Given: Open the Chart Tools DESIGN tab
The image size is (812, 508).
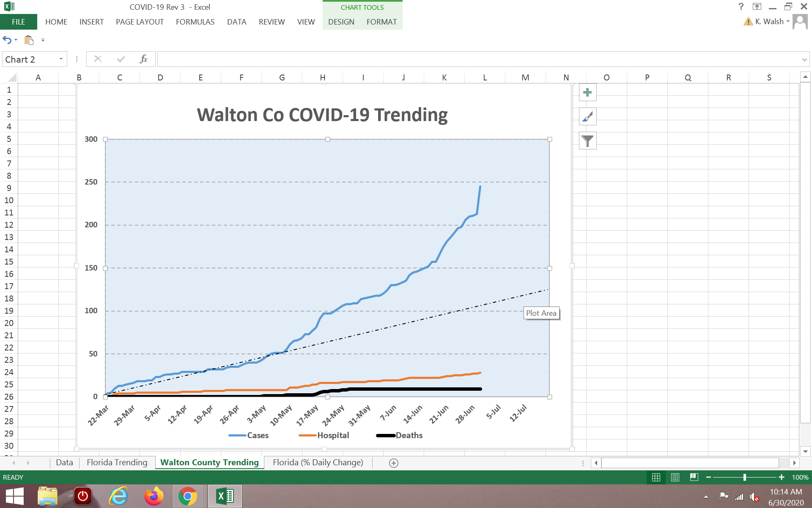Looking at the screenshot, I should click(341, 22).
